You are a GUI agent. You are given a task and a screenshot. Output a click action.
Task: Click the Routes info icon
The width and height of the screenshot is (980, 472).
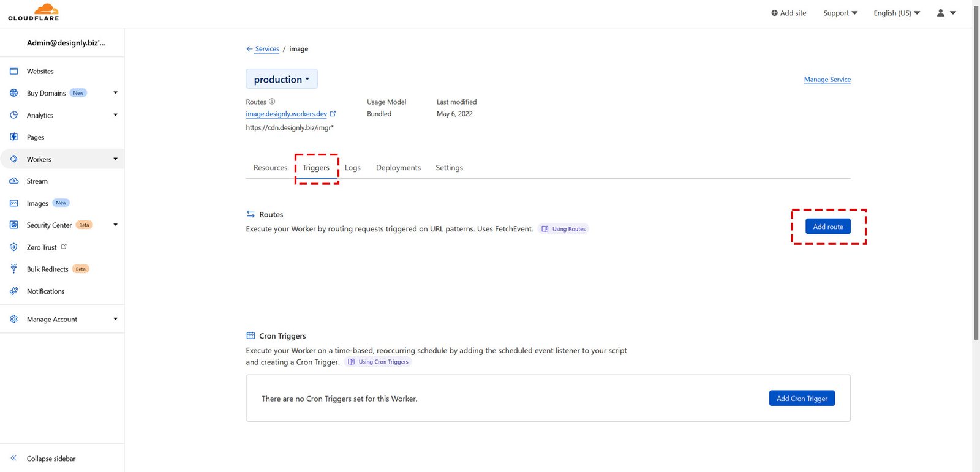tap(272, 102)
